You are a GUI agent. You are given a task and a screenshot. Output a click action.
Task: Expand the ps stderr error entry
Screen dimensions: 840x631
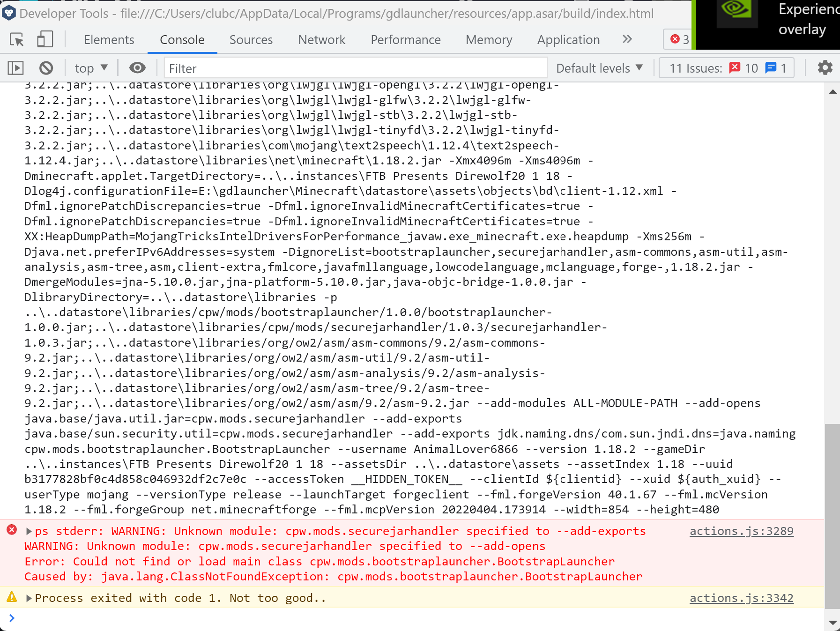29,531
